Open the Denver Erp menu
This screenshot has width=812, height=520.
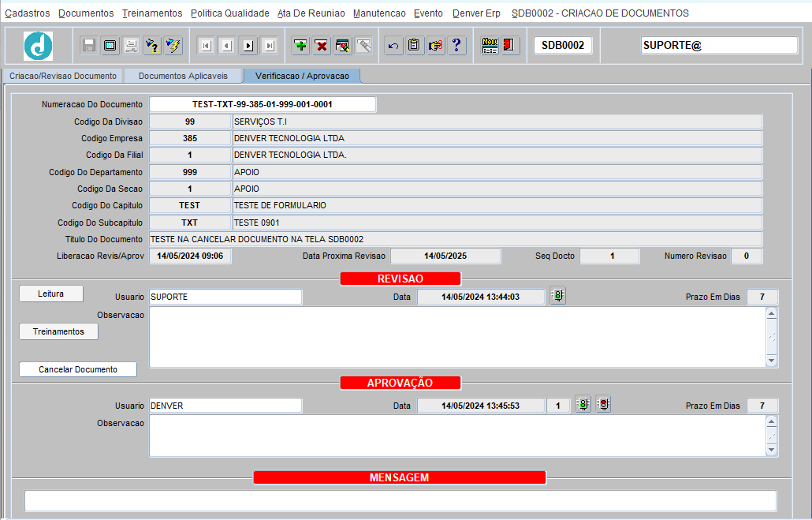click(476, 13)
